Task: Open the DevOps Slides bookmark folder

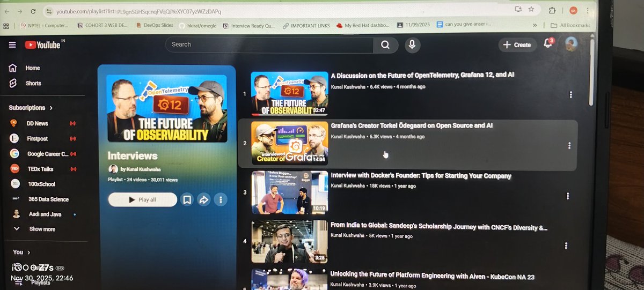Action: [155, 25]
